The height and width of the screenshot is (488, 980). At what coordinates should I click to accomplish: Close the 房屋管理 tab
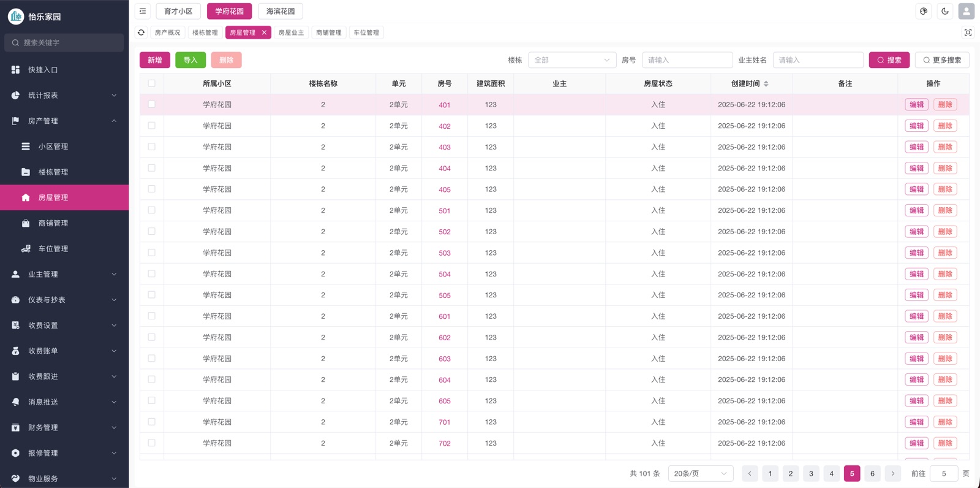coord(264,32)
